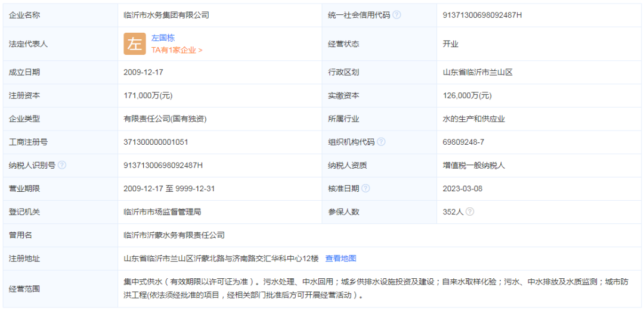Click the 法定代表人 label cell
Screen dimensions: 644x311
[x=60, y=44]
